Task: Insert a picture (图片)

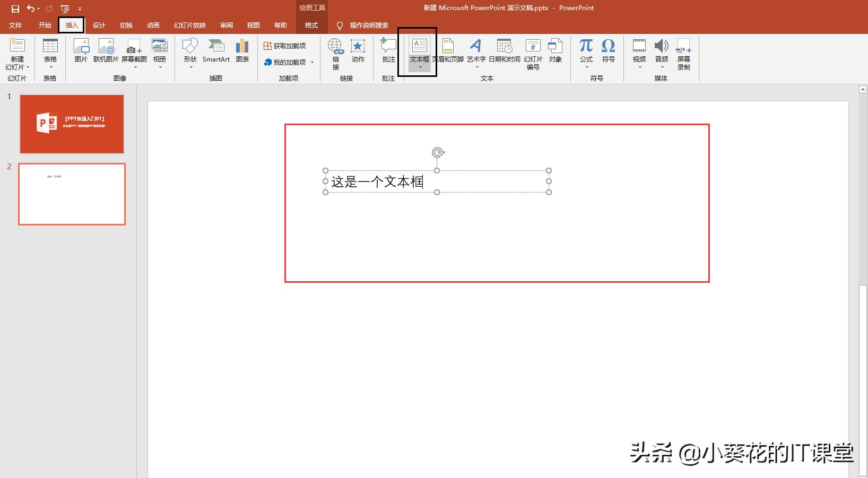Action: (81, 51)
